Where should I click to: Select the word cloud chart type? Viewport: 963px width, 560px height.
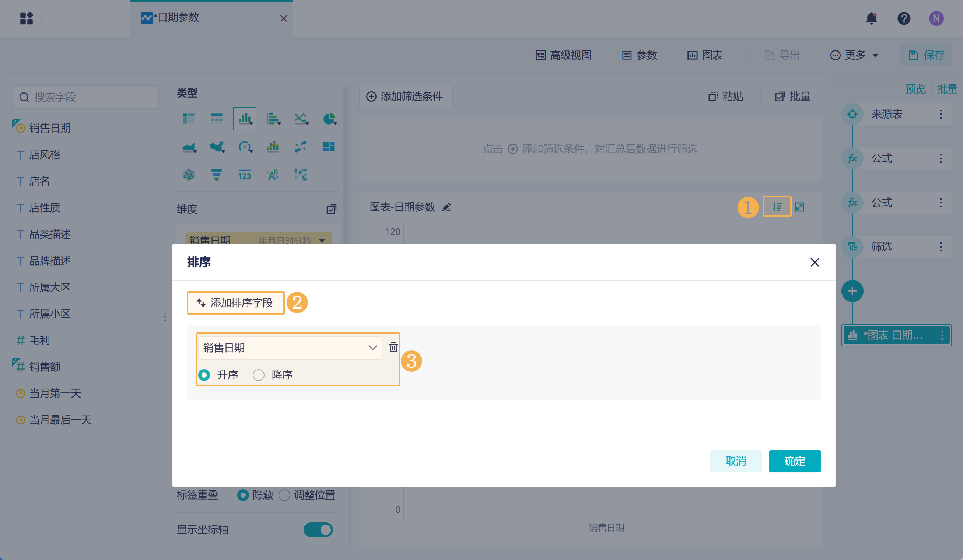tap(273, 175)
